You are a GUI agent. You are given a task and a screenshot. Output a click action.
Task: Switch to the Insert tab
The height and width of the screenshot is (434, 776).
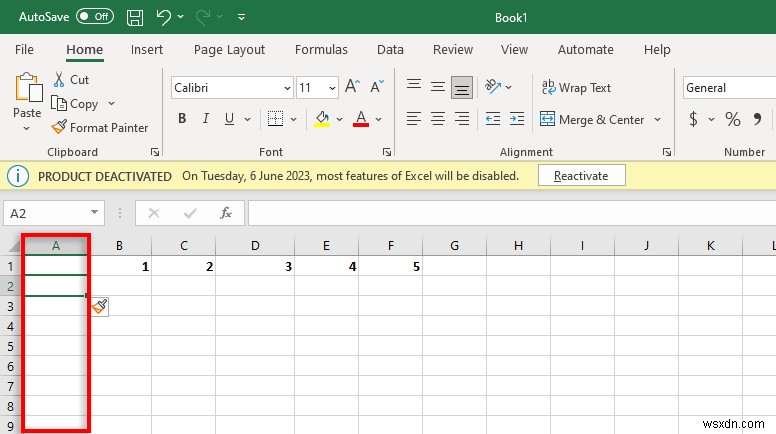pos(146,49)
